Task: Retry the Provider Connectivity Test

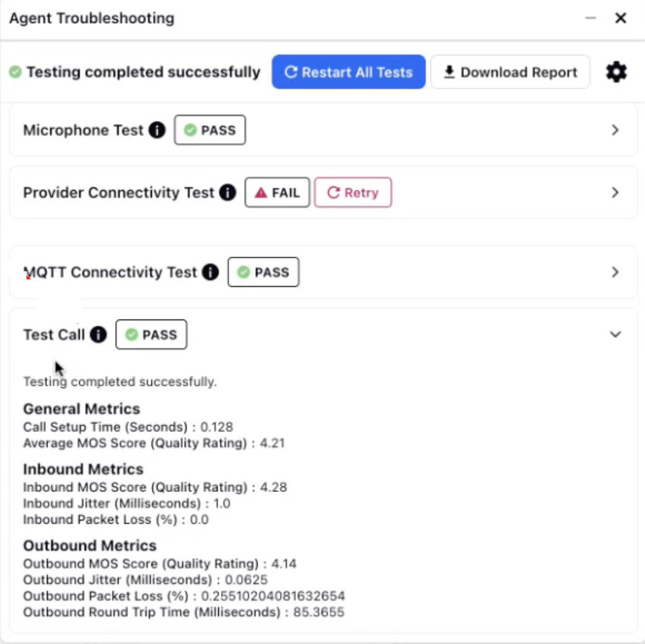Action: [353, 192]
